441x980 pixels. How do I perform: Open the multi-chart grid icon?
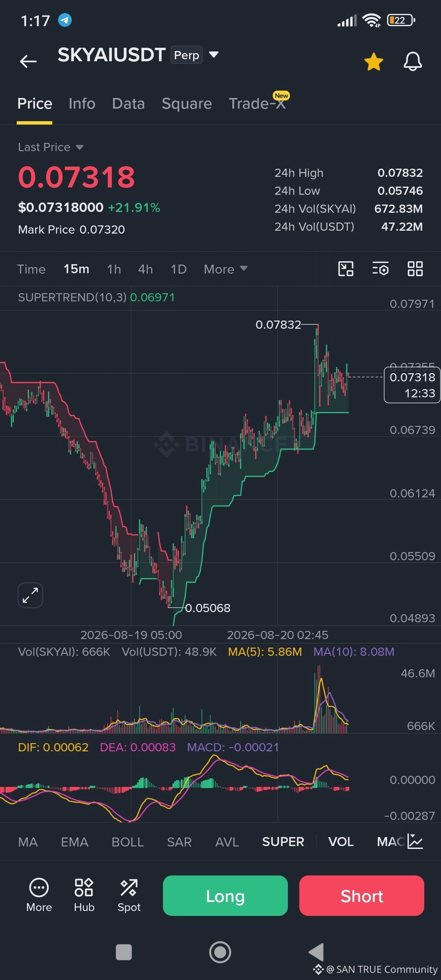pyautogui.click(x=415, y=269)
